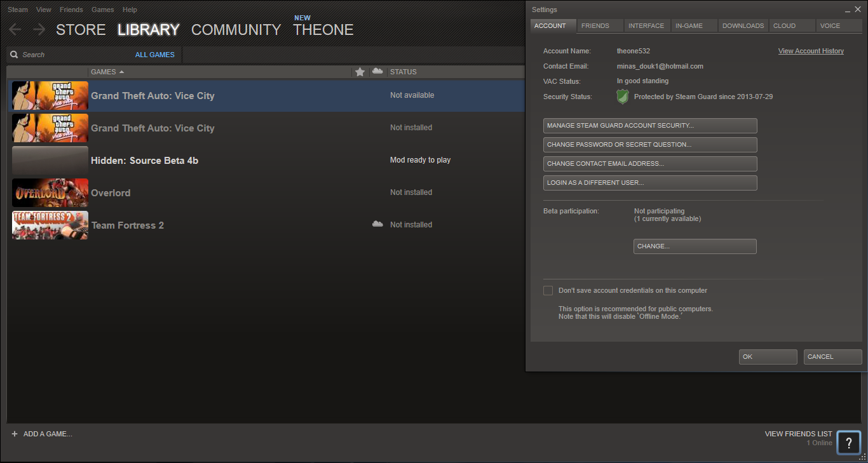Click the 'Not available' status text
Viewport: 868px width, 463px height.
412,95
